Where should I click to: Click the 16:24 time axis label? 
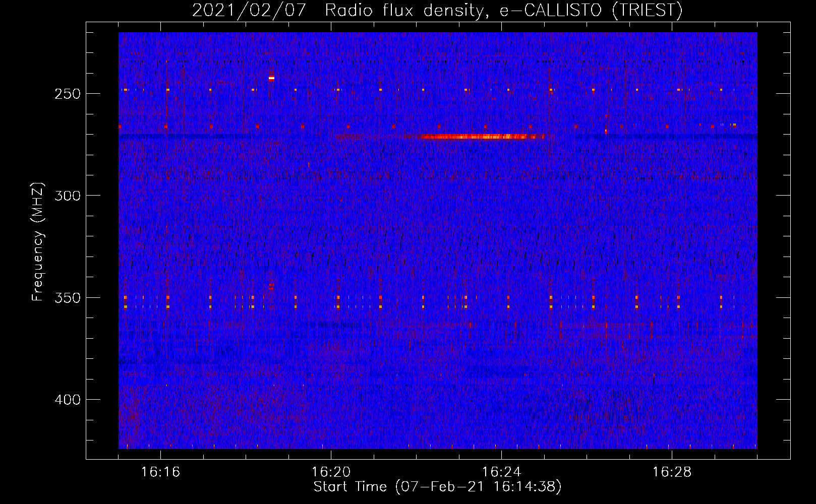[501, 472]
